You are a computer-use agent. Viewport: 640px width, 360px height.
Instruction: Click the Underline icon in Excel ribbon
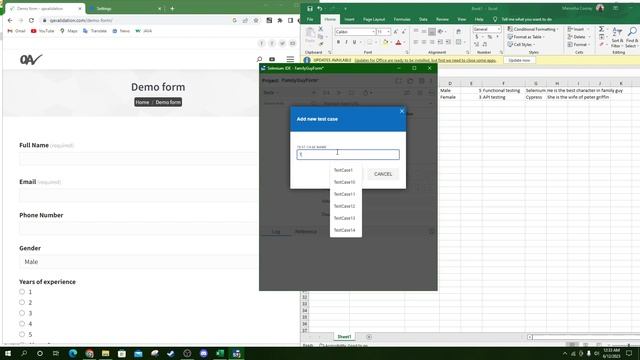354,42
